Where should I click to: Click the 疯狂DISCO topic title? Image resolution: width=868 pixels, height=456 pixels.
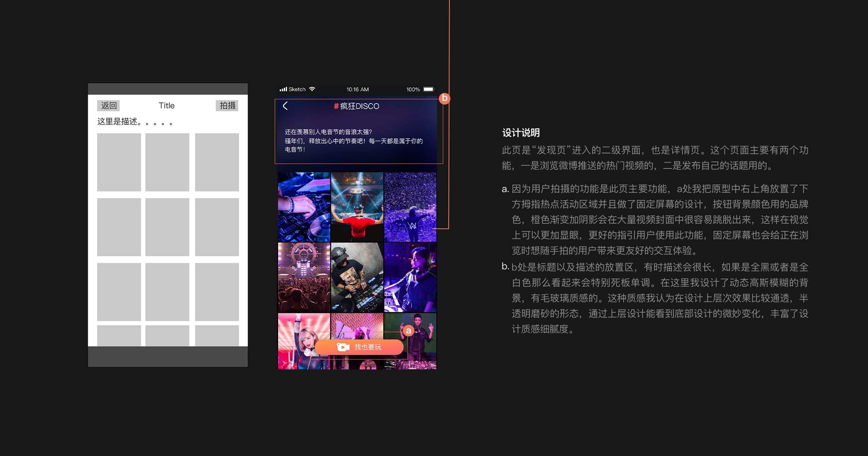tap(359, 106)
